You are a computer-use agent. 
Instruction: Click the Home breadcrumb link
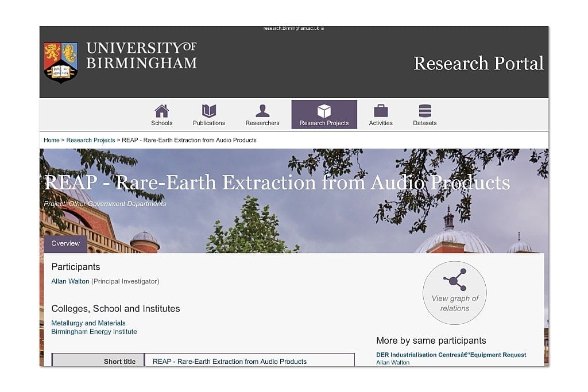pyautogui.click(x=51, y=140)
